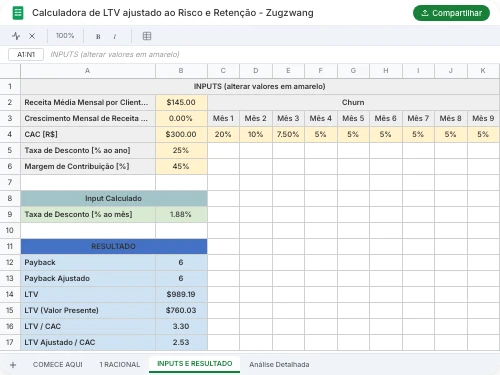Click the activity pulse icon in toolbar
Image resolution: width=500 pixels, height=375 pixels.
(16, 36)
